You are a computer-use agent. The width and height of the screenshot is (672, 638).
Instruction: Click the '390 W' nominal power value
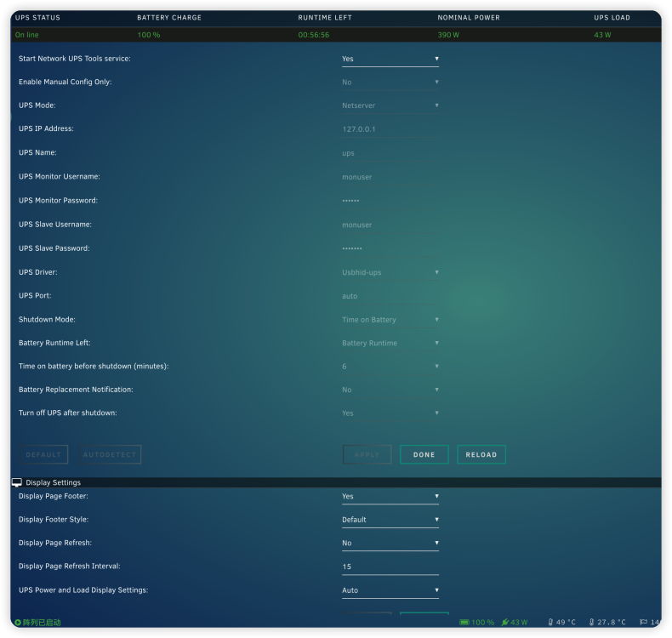coord(448,35)
